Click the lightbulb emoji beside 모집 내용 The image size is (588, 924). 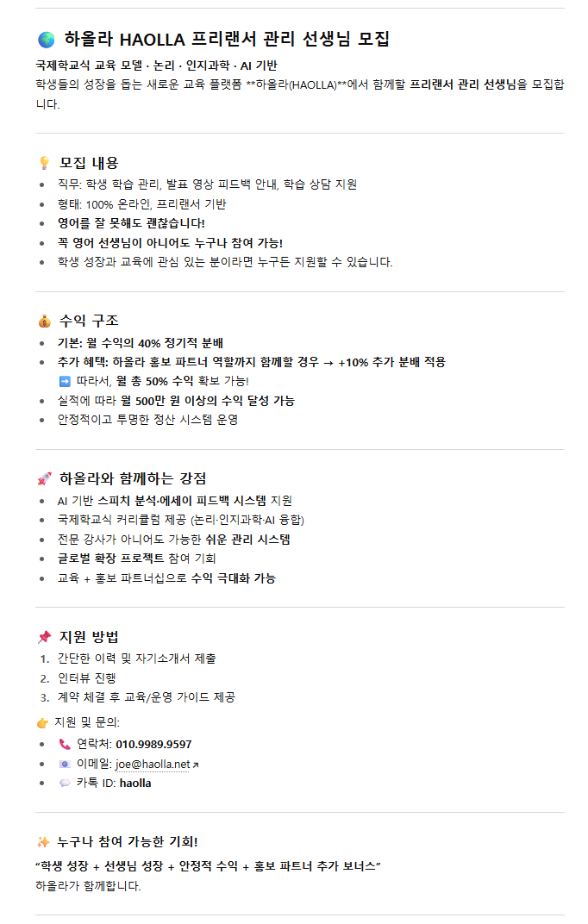click(x=44, y=163)
